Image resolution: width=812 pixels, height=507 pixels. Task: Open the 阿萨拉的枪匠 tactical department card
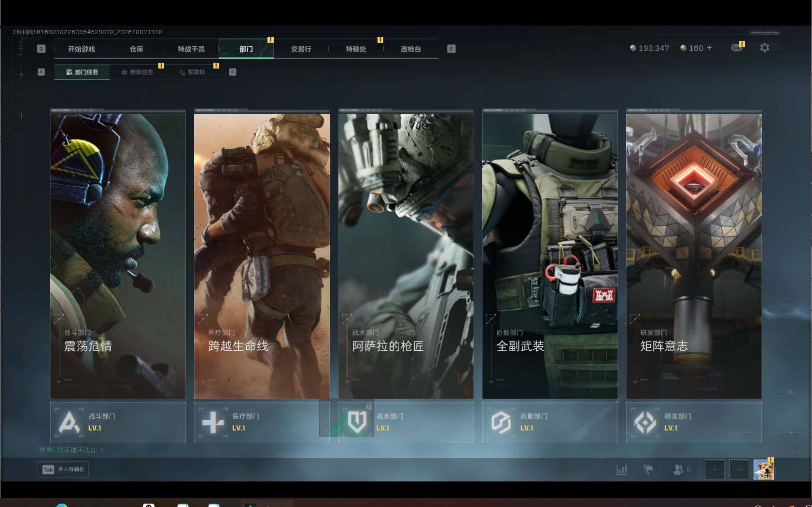[x=406, y=256]
